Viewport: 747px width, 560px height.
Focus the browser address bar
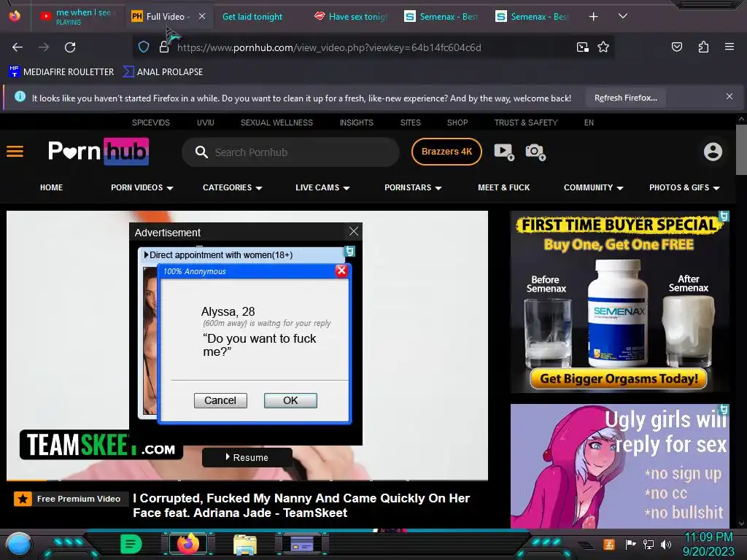pyautogui.click(x=373, y=47)
